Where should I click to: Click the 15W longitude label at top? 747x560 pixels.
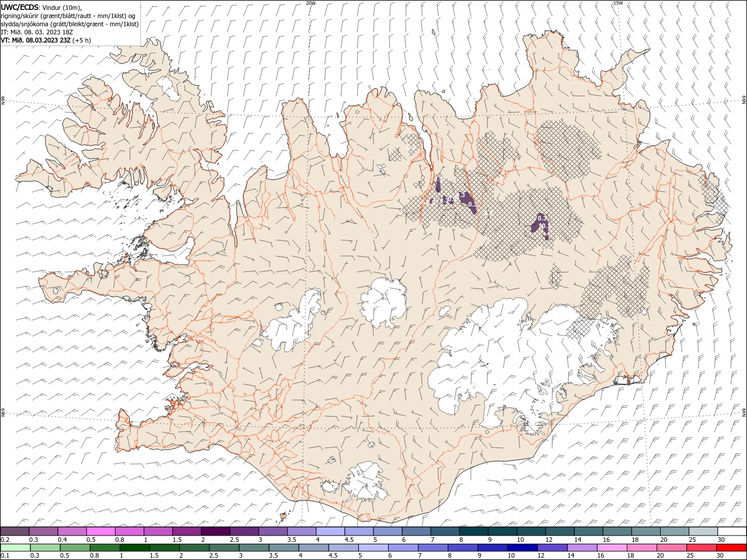[x=619, y=3]
